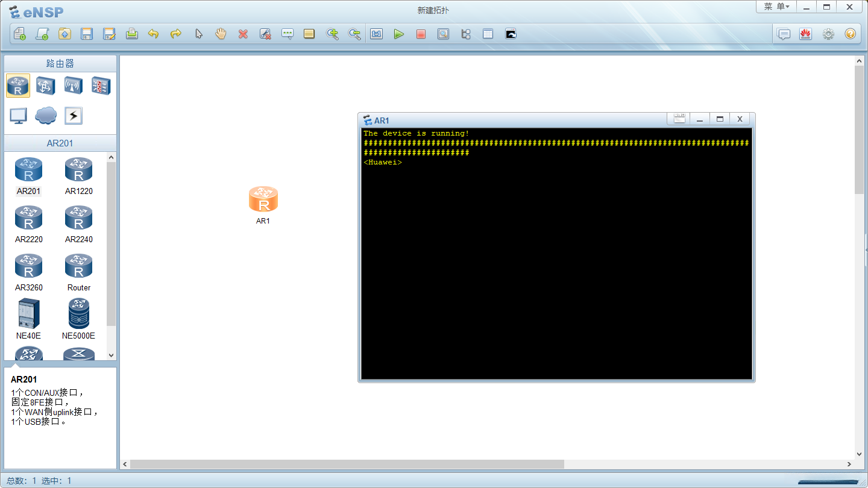
Task: Open the help question mark
Action: point(850,34)
